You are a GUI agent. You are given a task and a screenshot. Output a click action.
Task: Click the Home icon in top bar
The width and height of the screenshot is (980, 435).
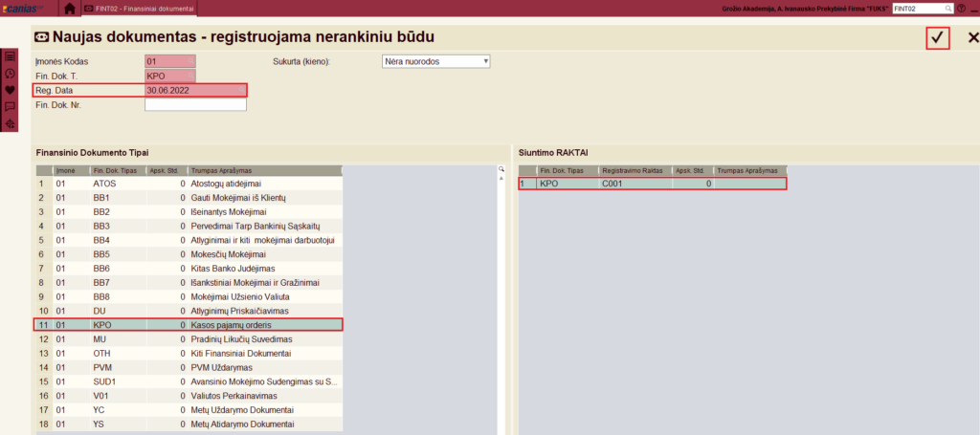[70, 9]
